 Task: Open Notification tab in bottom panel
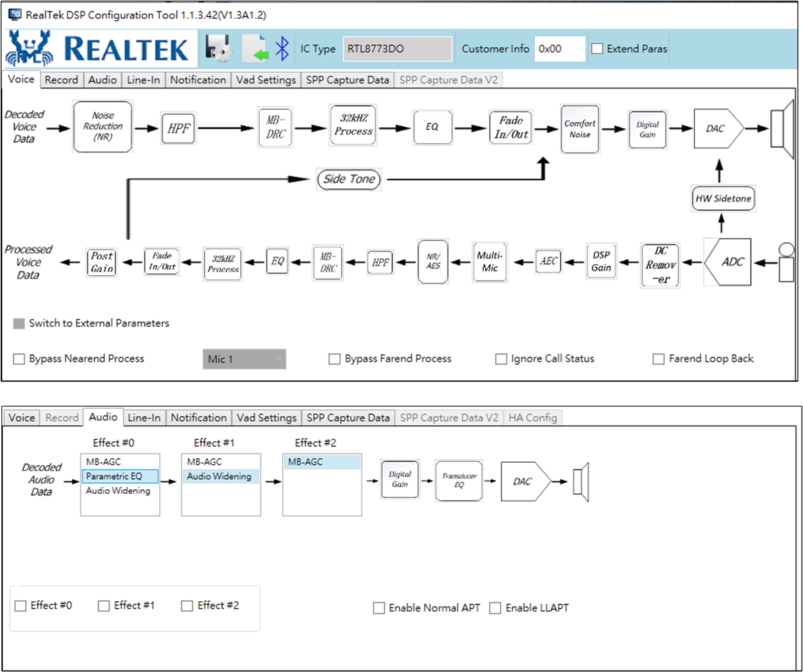coord(198,418)
